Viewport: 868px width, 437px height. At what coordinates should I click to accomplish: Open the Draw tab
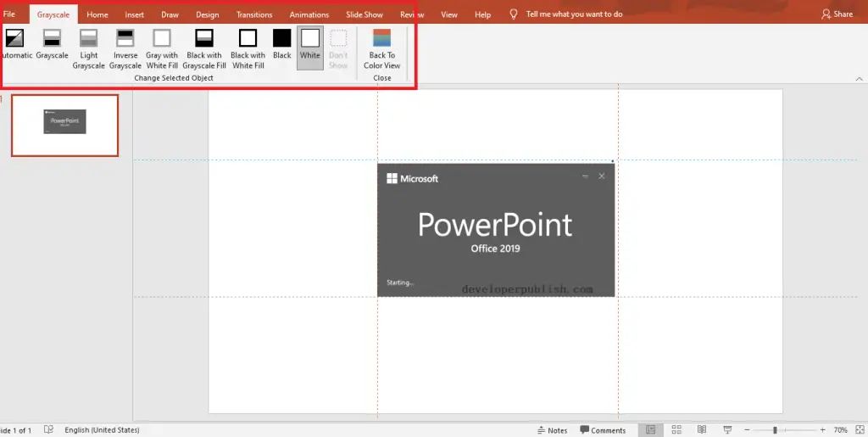click(170, 14)
